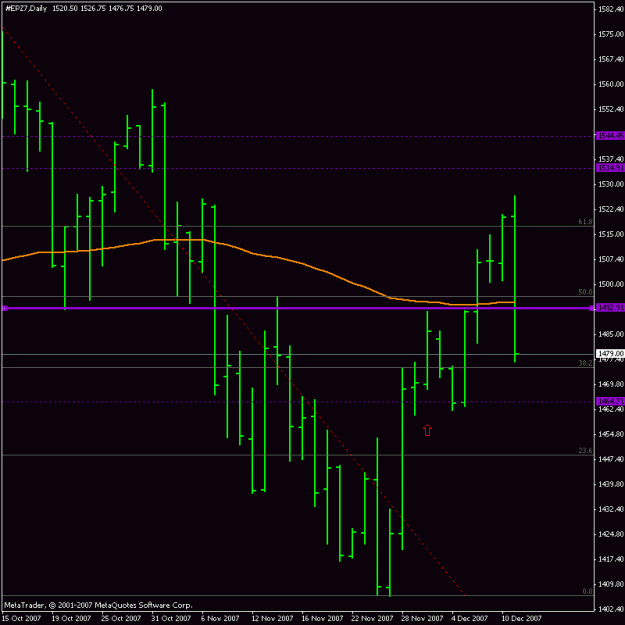Image resolution: width=625 pixels, height=625 pixels.
Task: Click the 1530.00 price axis label
Action: (611, 184)
